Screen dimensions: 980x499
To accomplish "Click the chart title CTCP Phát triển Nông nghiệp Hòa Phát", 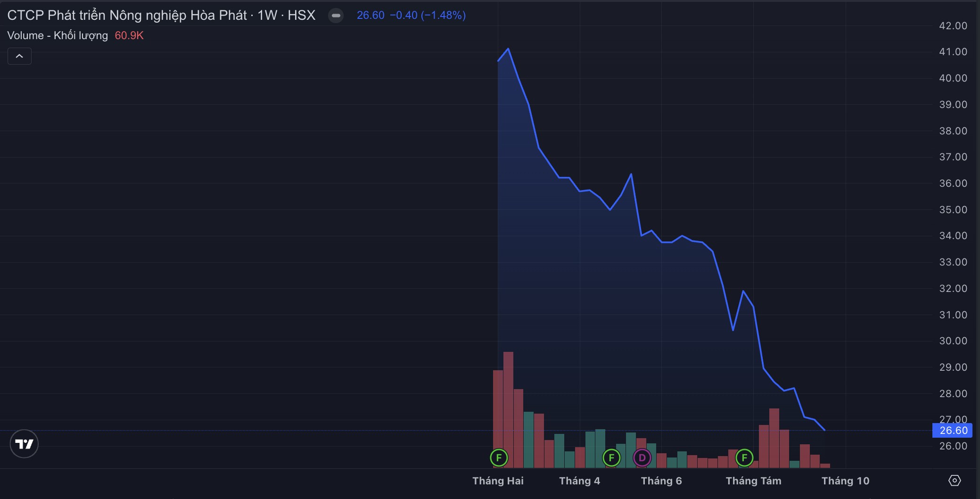I will pos(127,16).
